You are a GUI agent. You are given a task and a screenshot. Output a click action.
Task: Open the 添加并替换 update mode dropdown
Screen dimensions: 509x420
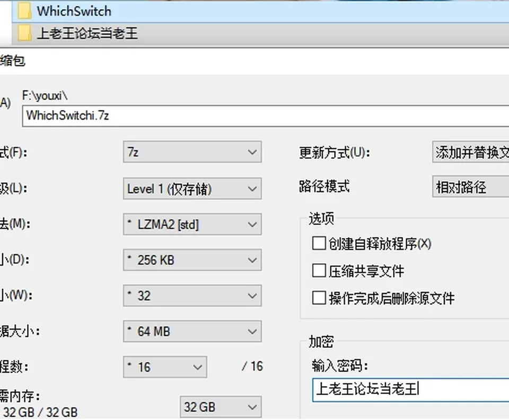pyautogui.click(x=470, y=152)
